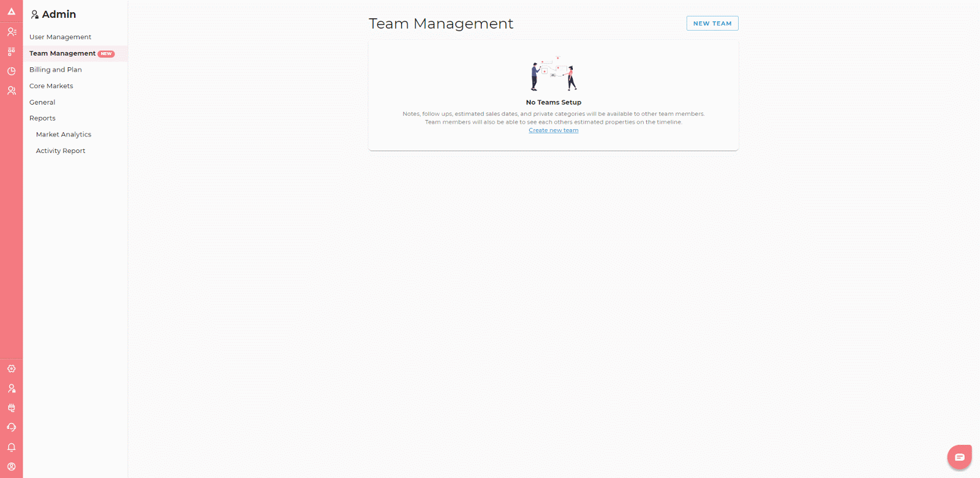The image size is (980, 478).
Task: Open the support headset icon
Action: (x=11, y=427)
